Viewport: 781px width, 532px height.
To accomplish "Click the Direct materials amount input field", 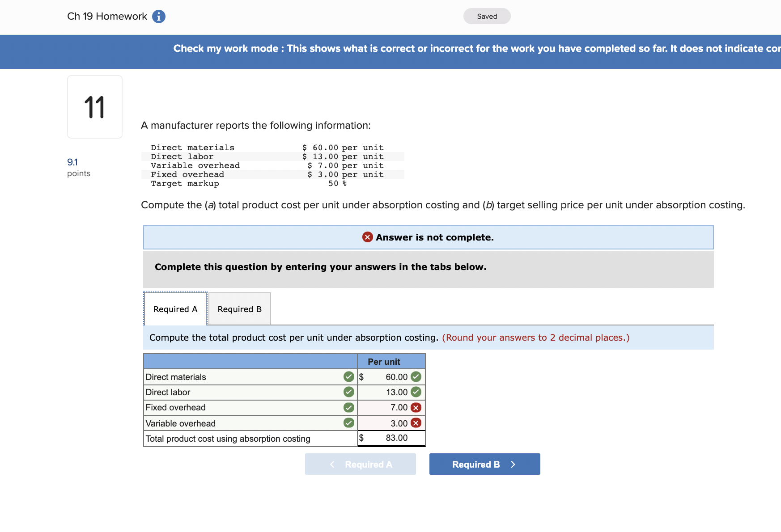I will [x=389, y=377].
